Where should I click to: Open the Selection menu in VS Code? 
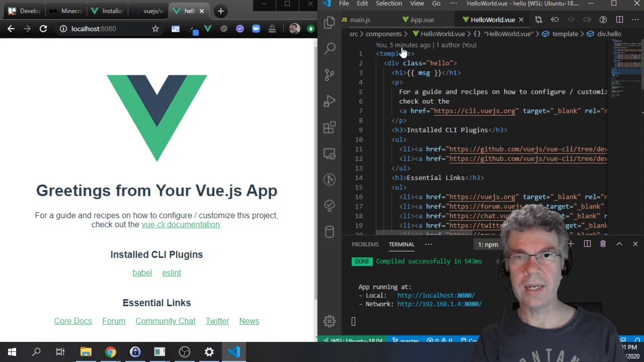[x=389, y=4]
